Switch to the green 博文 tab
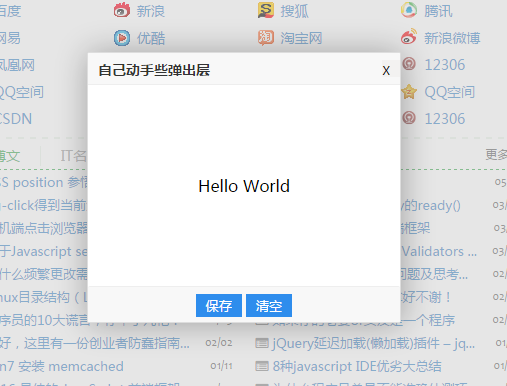The width and height of the screenshot is (507, 386). 10,156
